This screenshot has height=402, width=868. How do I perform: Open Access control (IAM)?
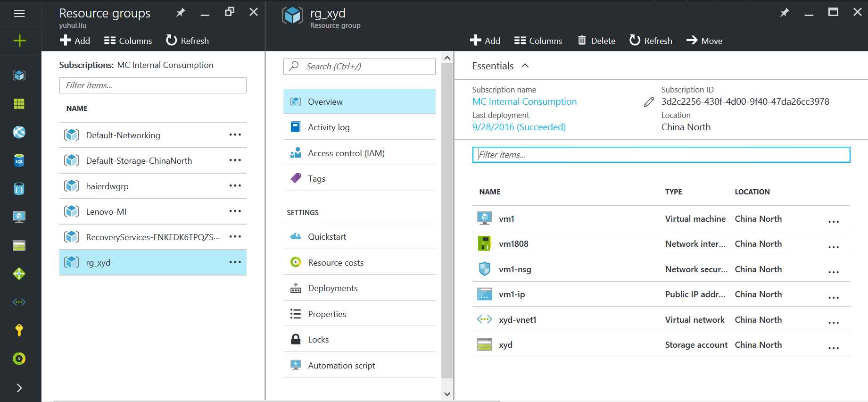(359, 153)
